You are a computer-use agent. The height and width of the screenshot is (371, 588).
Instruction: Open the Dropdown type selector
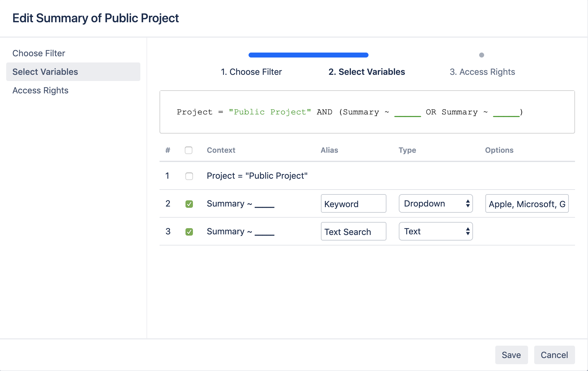click(436, 203)
